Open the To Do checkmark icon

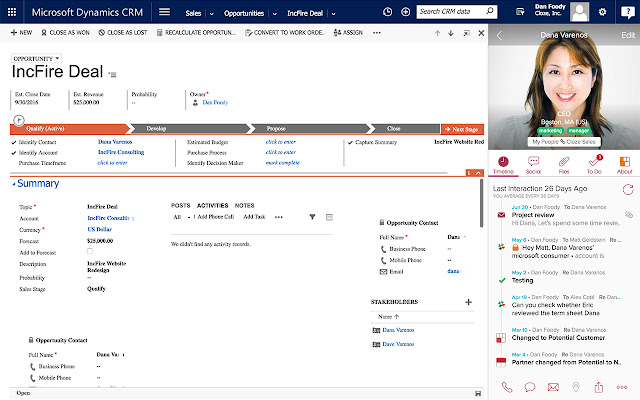click(x=594, y=164)
